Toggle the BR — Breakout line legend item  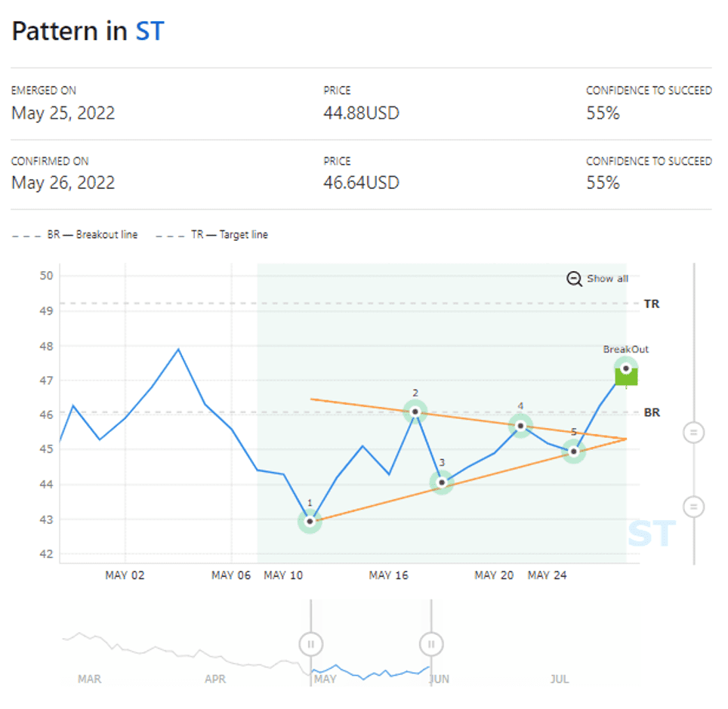[x=75, y=235]
